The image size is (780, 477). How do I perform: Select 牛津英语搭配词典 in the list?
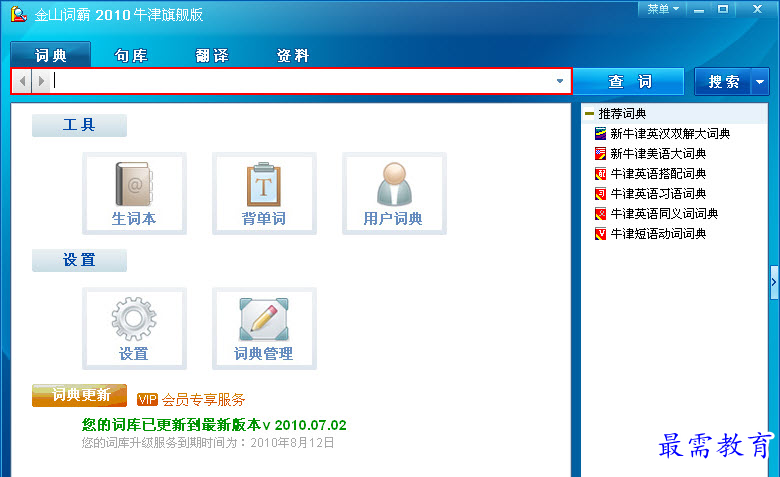coord(658,174)
